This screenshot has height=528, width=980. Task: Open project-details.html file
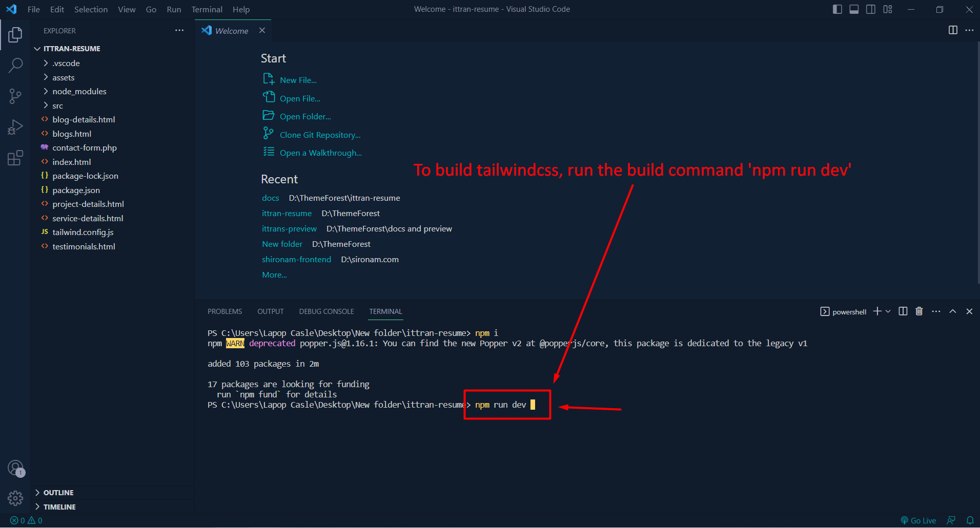113,204
